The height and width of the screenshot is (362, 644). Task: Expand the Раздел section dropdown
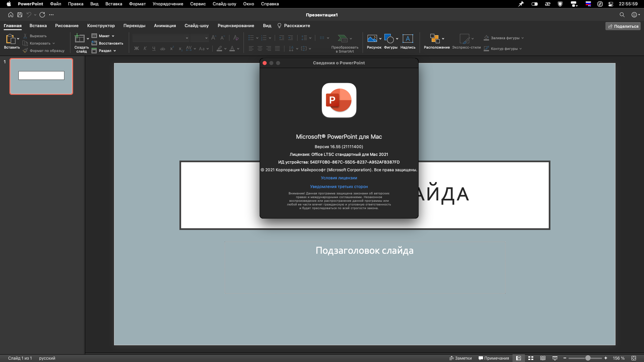pos(115,51)
